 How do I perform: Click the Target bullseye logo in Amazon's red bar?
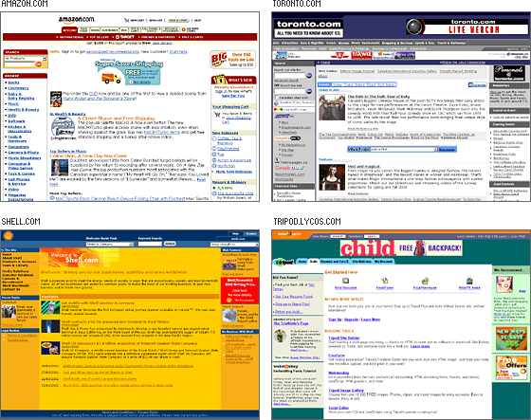point(118,37)
